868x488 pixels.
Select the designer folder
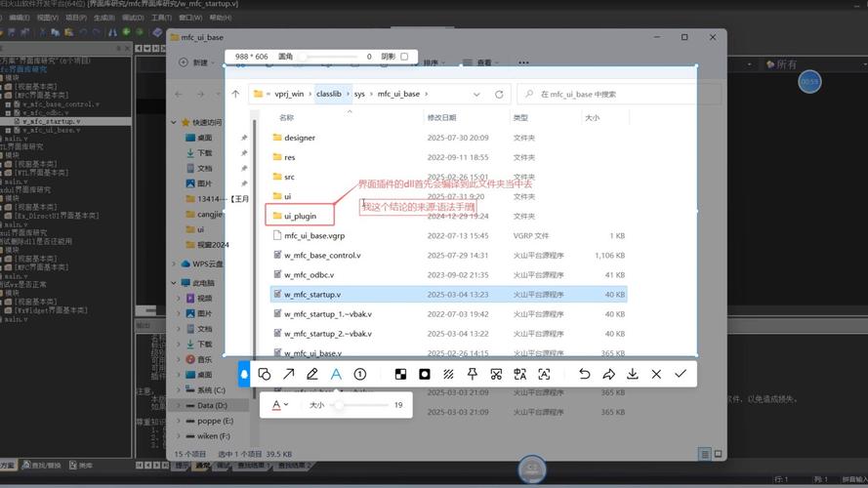coord(300,138)
